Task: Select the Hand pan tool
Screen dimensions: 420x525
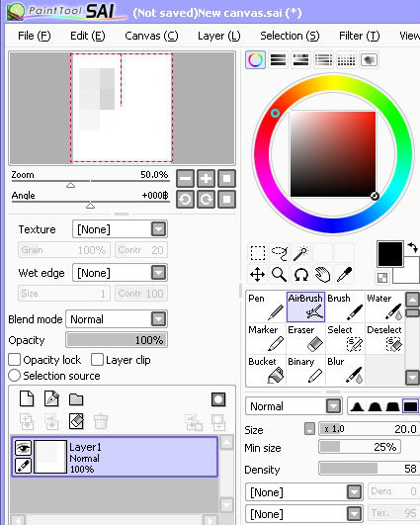Action: pyautogui.click(x=322, y=275)
